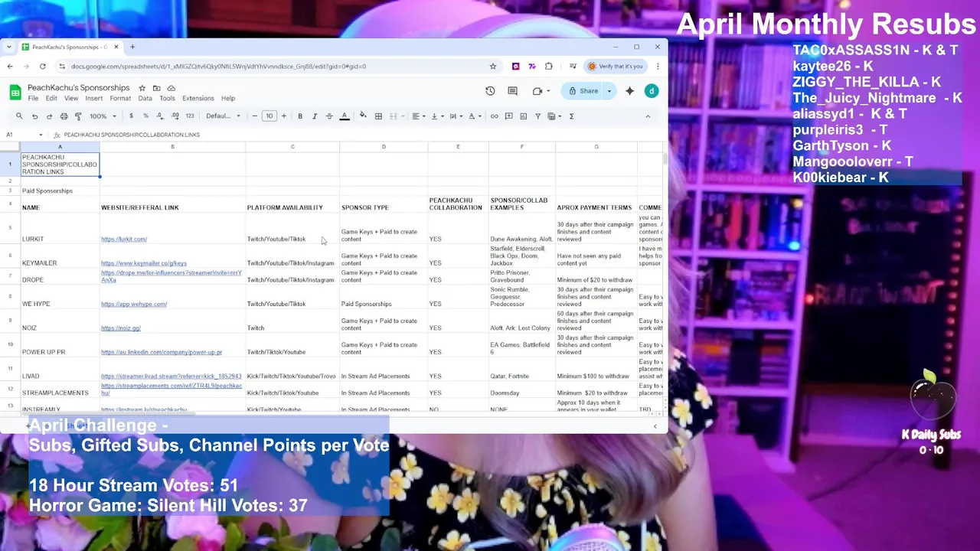Toggle strikethrough formatting
980x551 pixels.
click(x=329, y=116)
